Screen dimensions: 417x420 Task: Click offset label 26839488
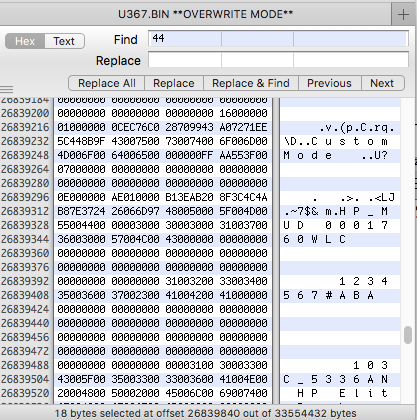(x=25, y=365)
